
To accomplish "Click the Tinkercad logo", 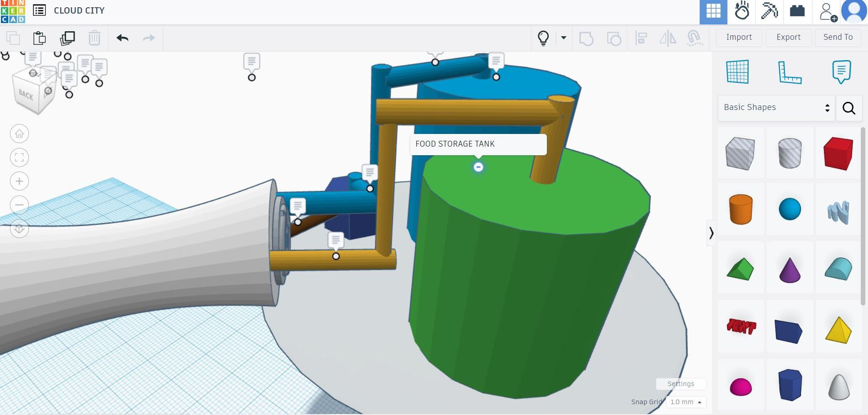I will click(x=13, y=11).
